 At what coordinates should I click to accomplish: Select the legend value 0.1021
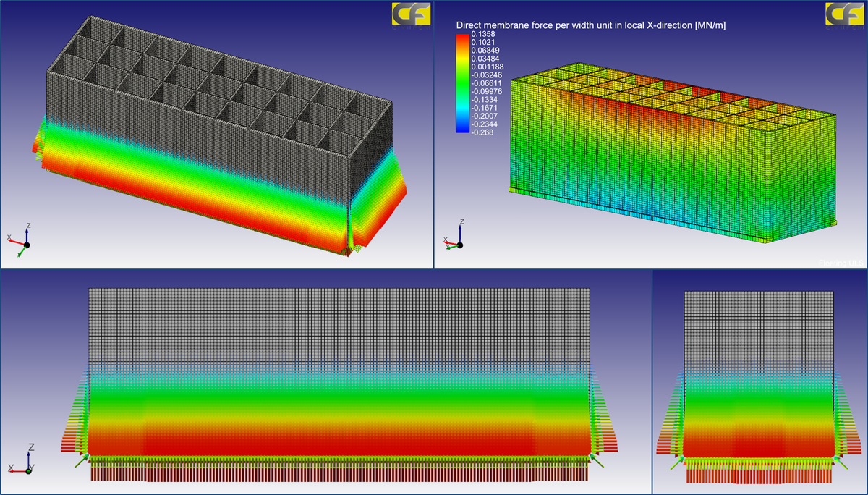(x=482, y=42)
